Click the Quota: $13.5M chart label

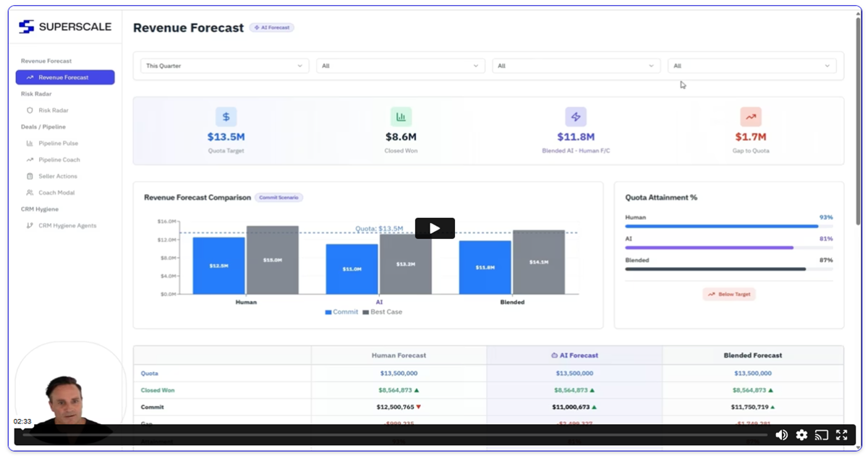(x=379, y=229)
